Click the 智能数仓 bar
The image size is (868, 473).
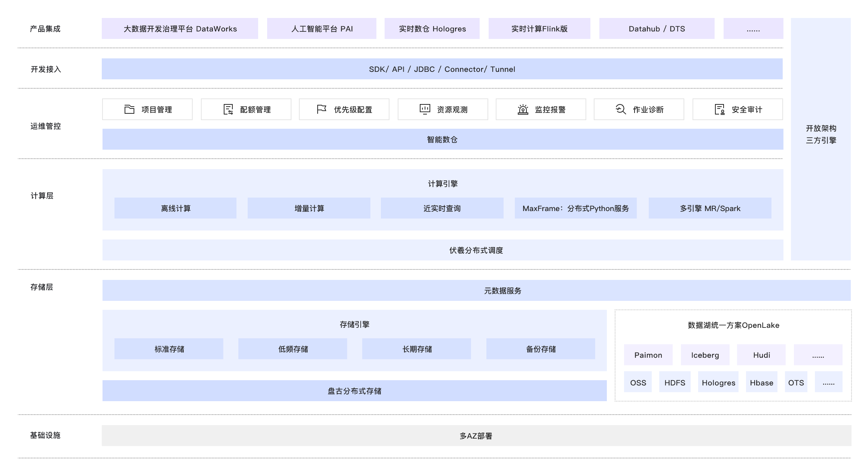tap(443, 139)
